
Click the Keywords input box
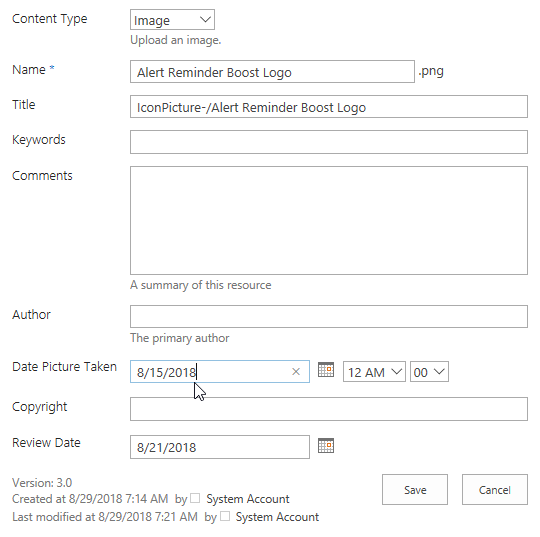point(329,142)
